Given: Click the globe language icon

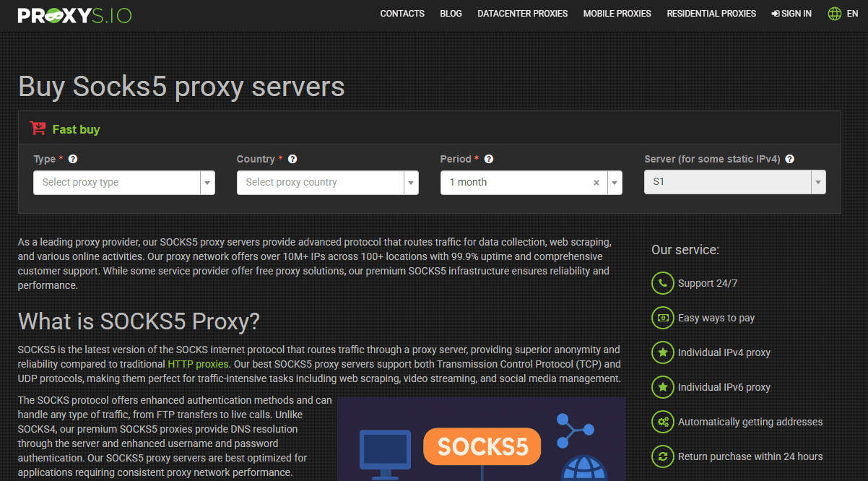Looking at the screenshot, I should coord(835,14).
